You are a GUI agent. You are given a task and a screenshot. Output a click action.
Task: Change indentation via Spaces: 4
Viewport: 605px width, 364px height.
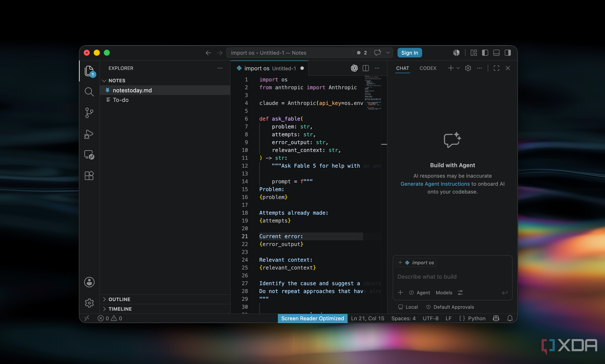403,318
